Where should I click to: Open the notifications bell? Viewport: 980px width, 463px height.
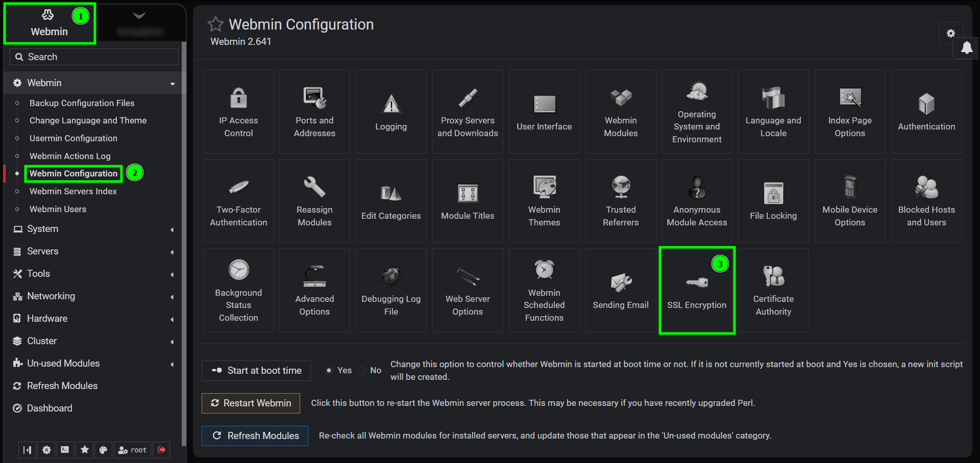966,48
